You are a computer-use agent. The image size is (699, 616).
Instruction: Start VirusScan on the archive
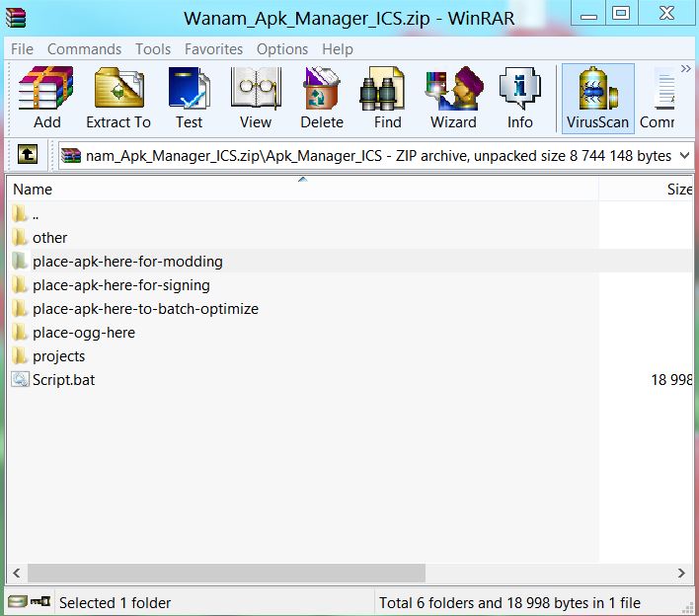[598, 98]
